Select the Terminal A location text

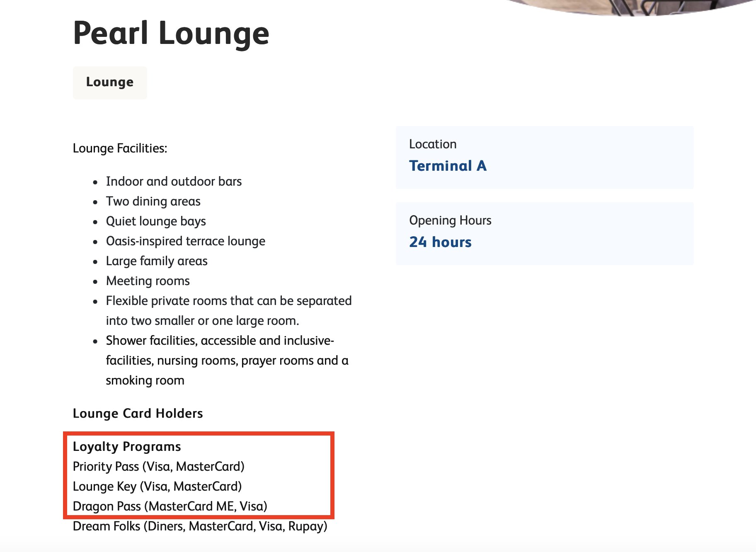[448, 166]
